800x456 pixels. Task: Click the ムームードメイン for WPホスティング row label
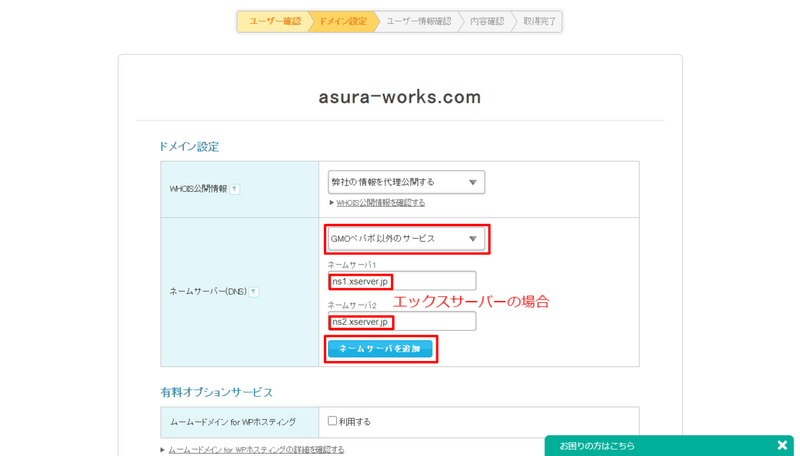[x=233, y=422]
